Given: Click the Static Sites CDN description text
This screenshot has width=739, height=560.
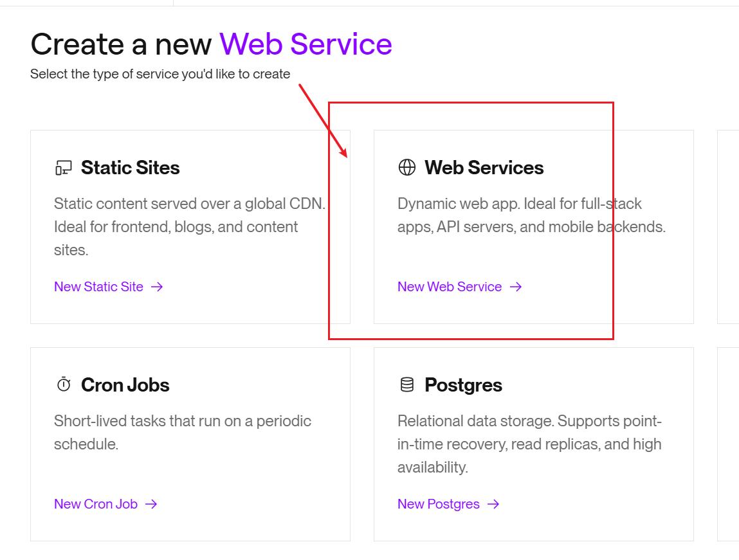Looking at the screenshot, I should click(189, 227).
